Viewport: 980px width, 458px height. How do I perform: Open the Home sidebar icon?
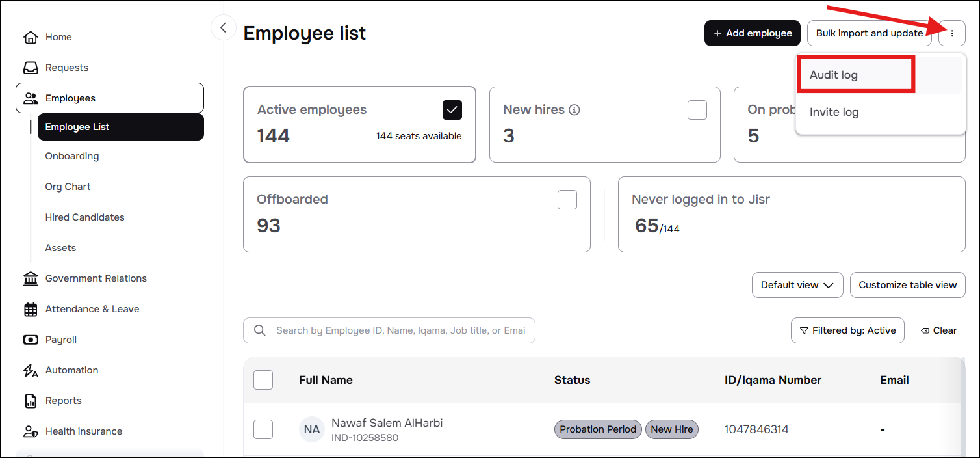click(31, 37)
